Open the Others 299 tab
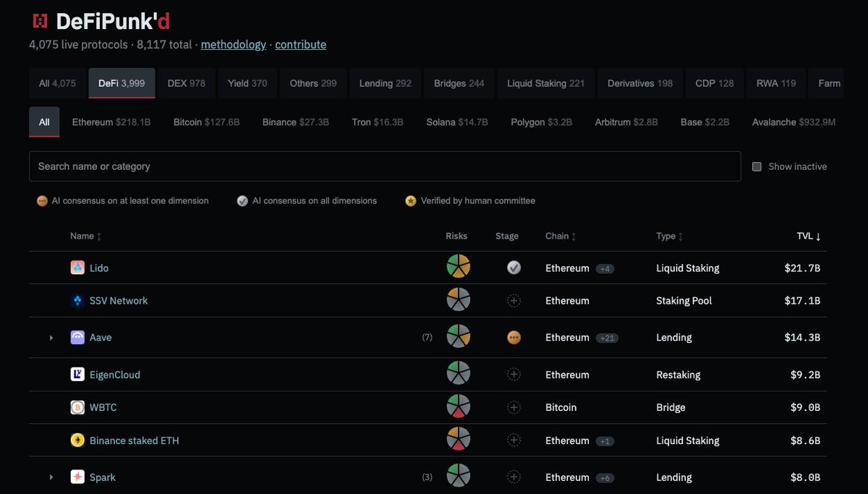 [x=313, y=83]
